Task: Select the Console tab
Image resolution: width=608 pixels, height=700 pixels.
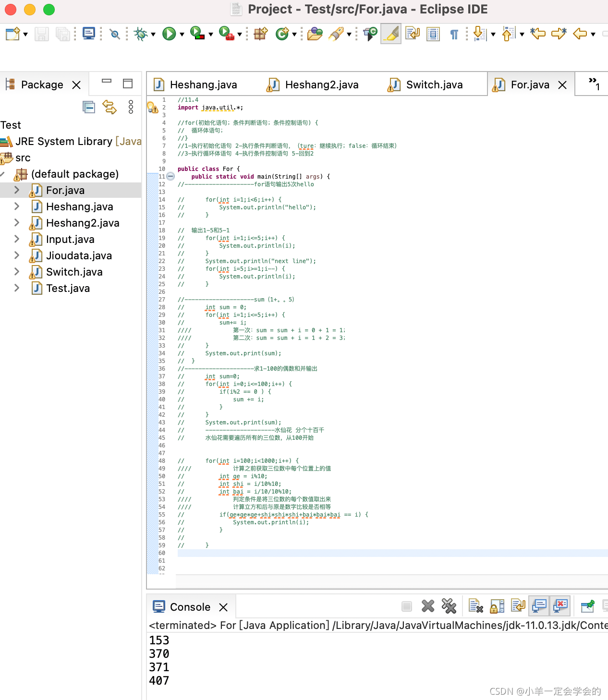Action: tap(190, 606)
